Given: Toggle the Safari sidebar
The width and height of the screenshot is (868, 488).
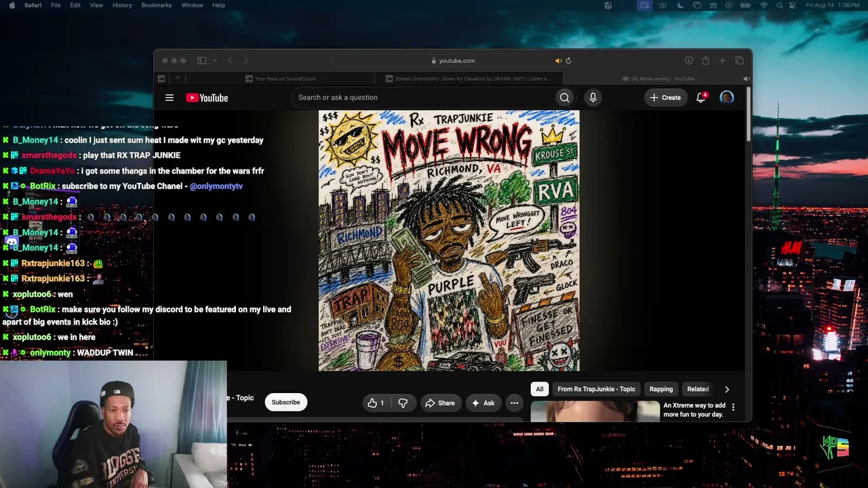Looking at the screenshot, I should pyautogui.click(x=201, y=61).
